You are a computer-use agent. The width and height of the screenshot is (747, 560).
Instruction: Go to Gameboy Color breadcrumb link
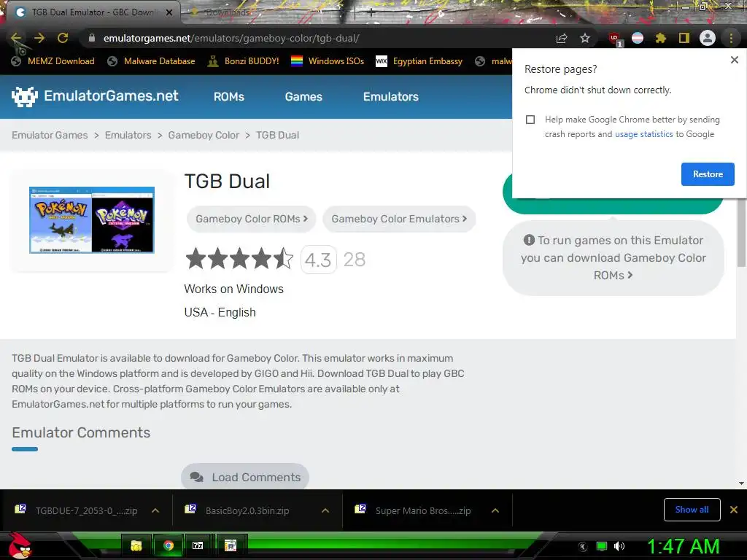pyautogui.click(x=204, y=135)
